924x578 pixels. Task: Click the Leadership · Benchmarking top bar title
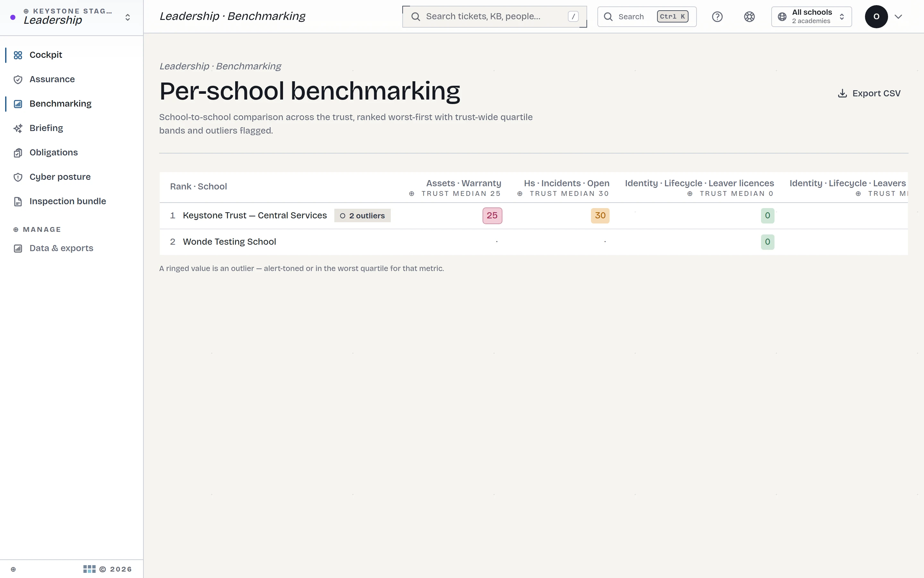[x=232, y=16]
